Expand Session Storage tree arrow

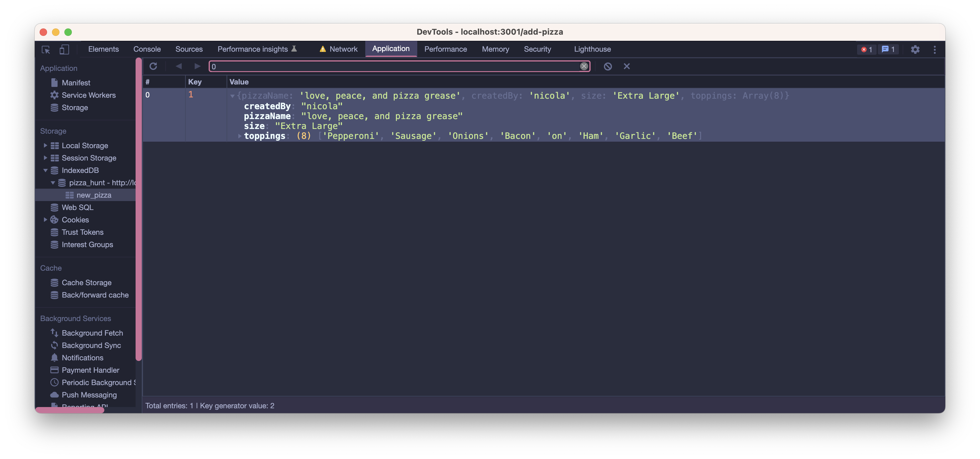pyautogui.click(x=45, y=158)
